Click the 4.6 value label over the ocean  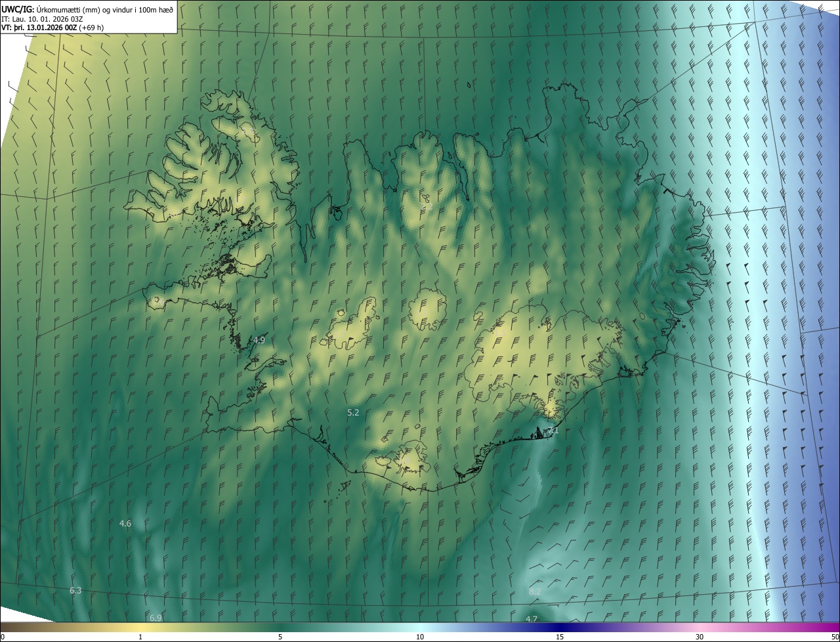125,523
